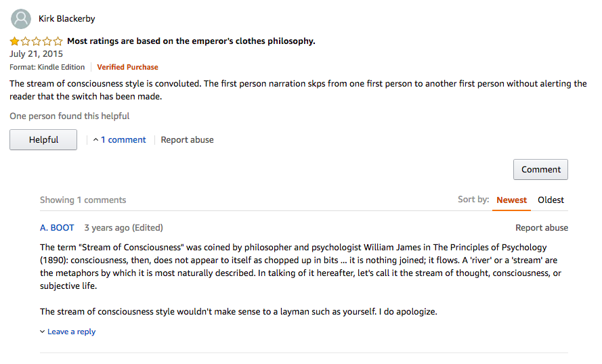The height and width of the screenshot is (364, 602).
Task: Click the empty fifth rating star
Action: (x=58, y=41)
